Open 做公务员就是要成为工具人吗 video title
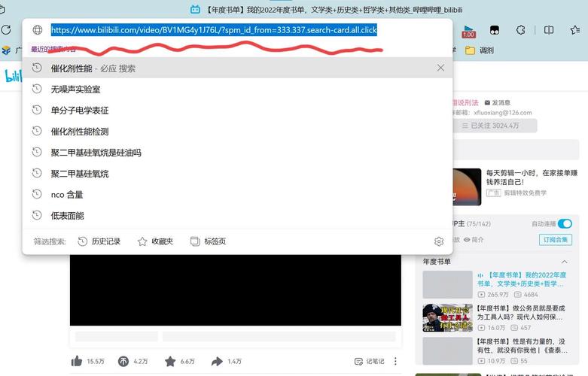588x376 pixels. pyautogui.click(x=520, y=313)
